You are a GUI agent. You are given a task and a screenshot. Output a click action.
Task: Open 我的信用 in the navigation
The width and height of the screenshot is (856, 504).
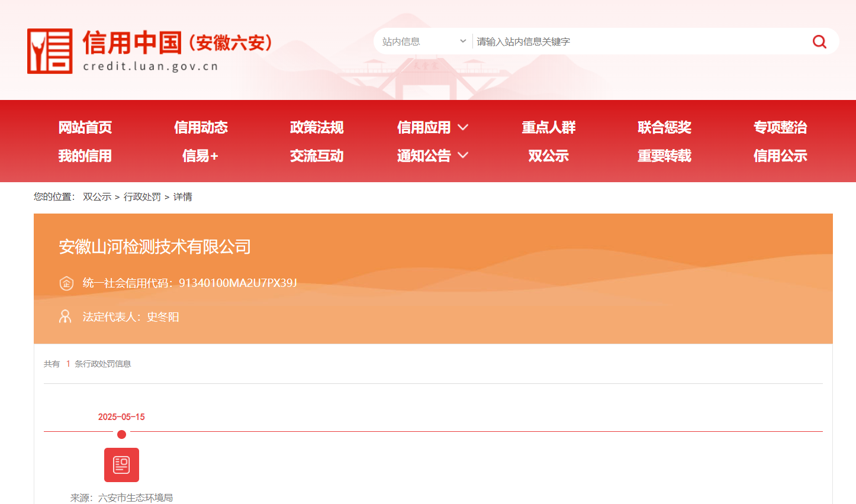point(85,156)
